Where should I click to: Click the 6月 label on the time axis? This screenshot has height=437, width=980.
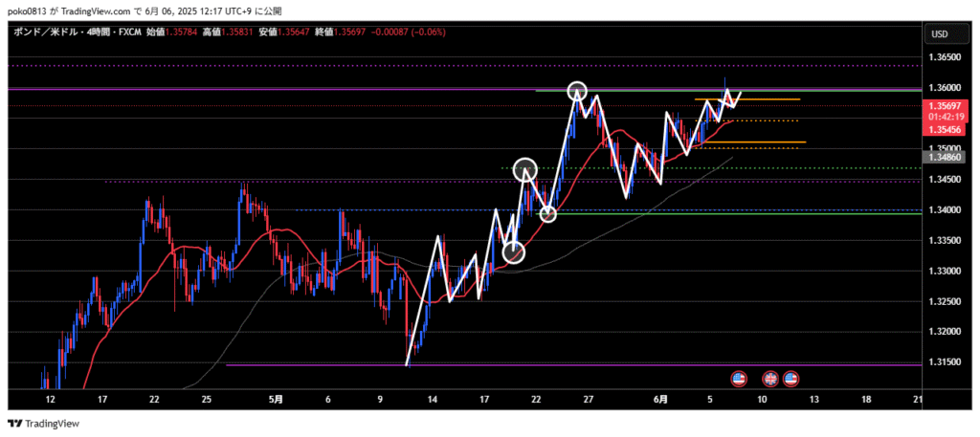tap(662, 398)
